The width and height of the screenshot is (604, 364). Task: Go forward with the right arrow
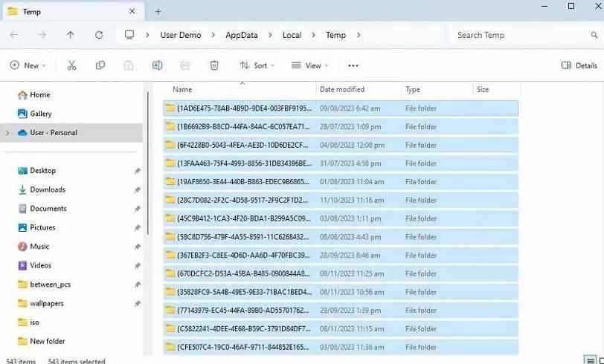click(42, 35)
